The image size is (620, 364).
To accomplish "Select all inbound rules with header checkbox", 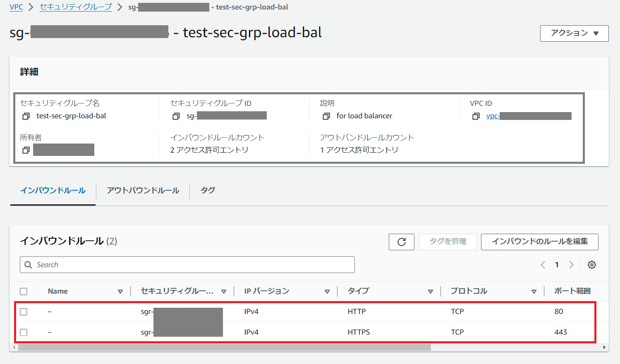I will pyautogui.click(x=24, y=292).
